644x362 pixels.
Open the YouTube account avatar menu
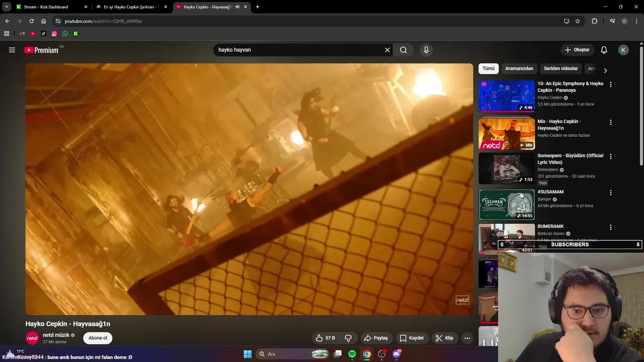click(623, 50)
